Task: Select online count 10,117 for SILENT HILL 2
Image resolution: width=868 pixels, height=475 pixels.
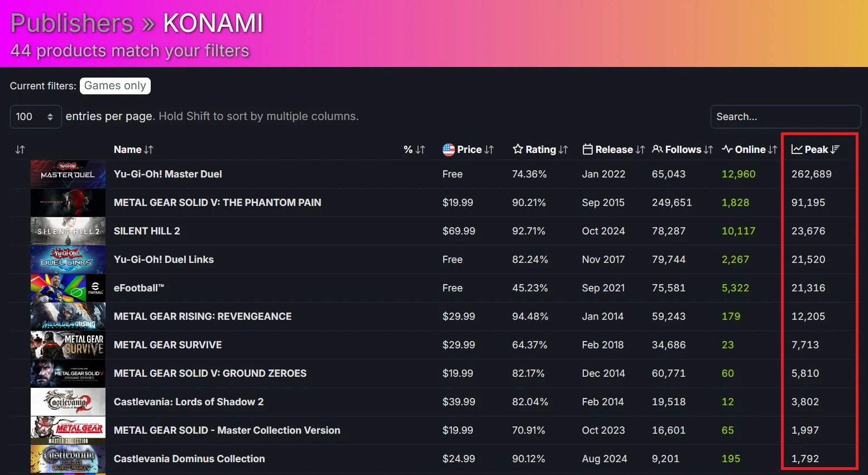Action: [x=738, y=231]
